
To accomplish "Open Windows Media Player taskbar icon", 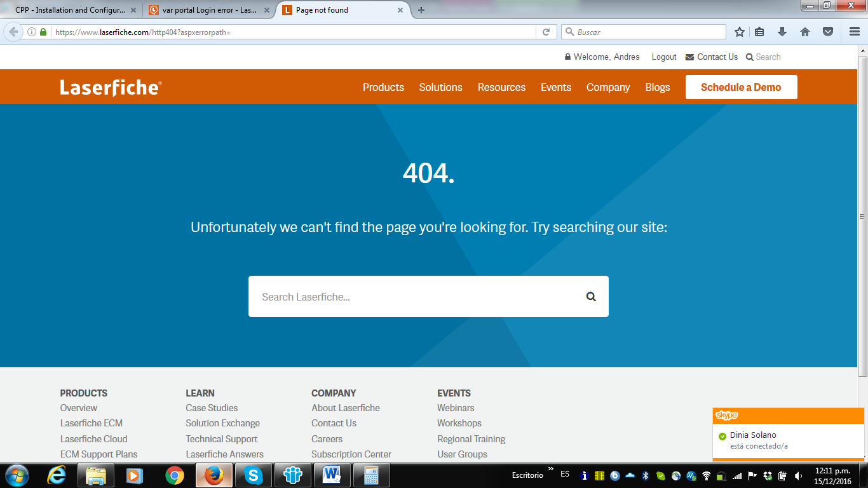I will pyautogui.click(x=134, y=475).
